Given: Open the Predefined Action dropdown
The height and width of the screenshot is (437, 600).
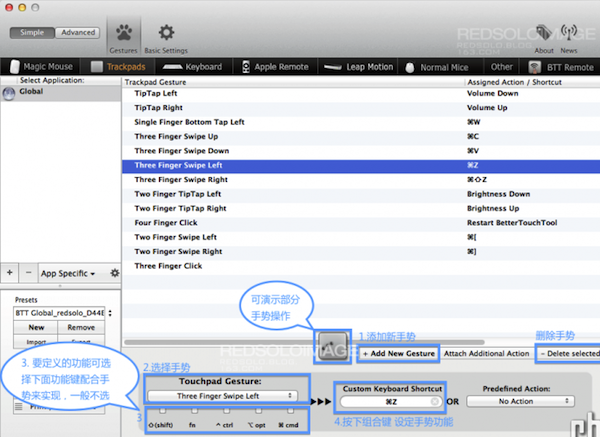Looking at the screenshot, I should point(520,401).
